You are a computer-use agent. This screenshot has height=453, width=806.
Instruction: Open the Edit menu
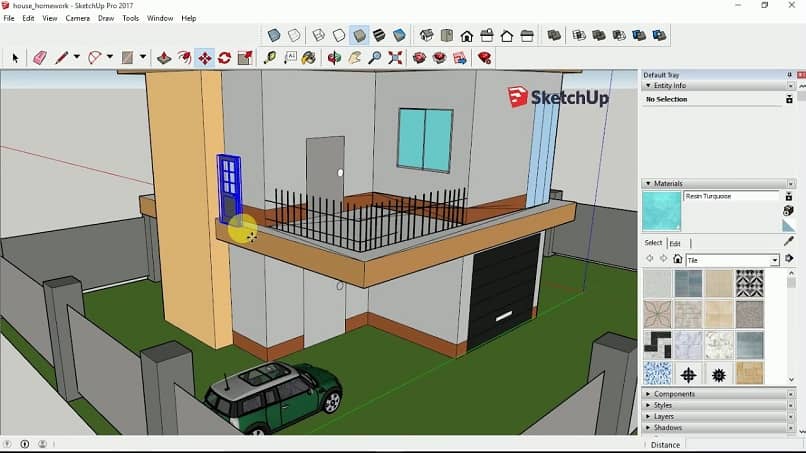pyautogui.click(x=28, y=18)
